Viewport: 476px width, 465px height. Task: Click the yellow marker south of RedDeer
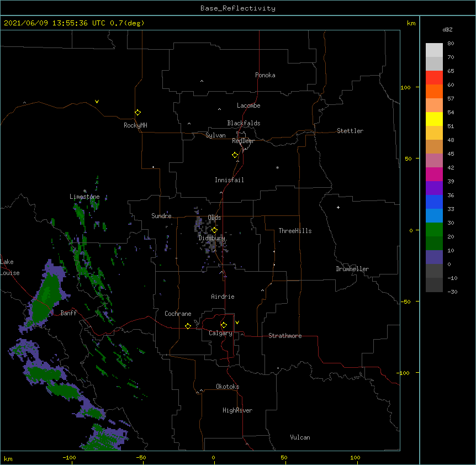tap(235, 155)
